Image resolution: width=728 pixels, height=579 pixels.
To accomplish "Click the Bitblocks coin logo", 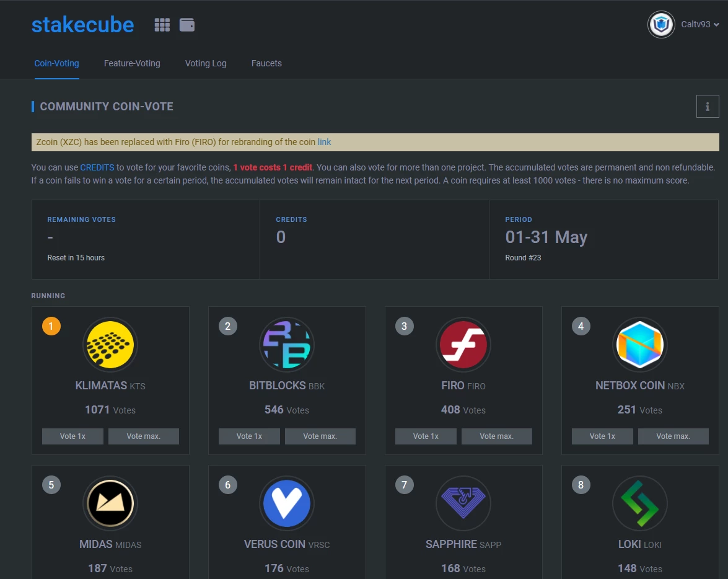I will [287, 345].
